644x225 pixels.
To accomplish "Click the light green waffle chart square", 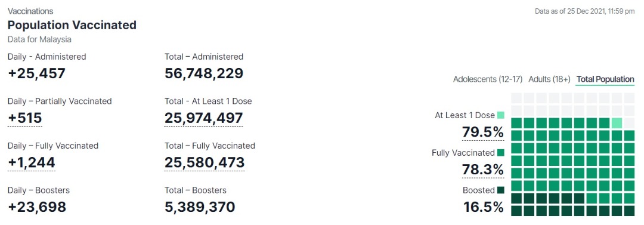I will (x=617, y=123).
